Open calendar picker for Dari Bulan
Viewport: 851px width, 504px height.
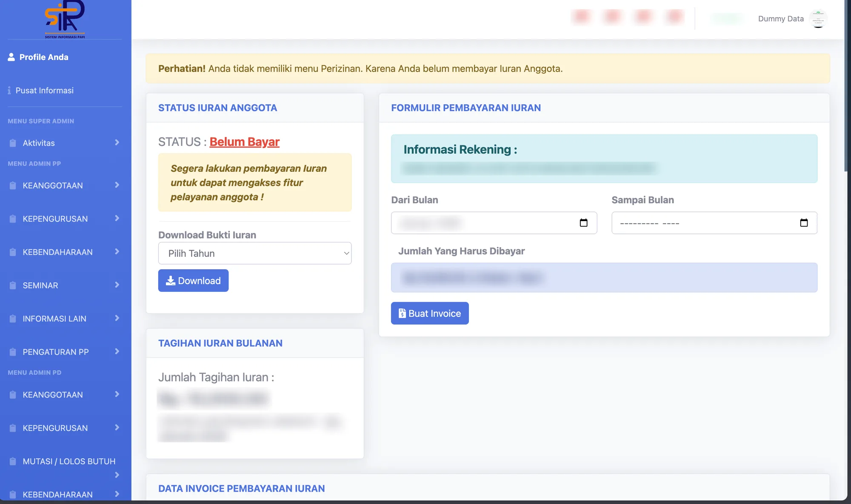(x=583, y=223)
